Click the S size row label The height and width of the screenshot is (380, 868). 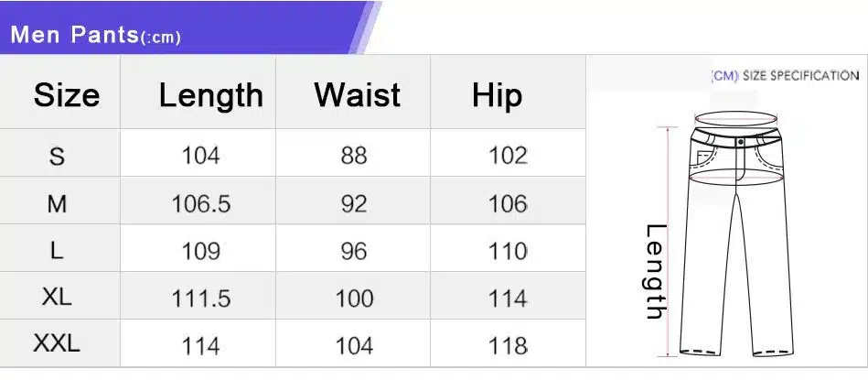pyautogui.click(x=57, y=156)
